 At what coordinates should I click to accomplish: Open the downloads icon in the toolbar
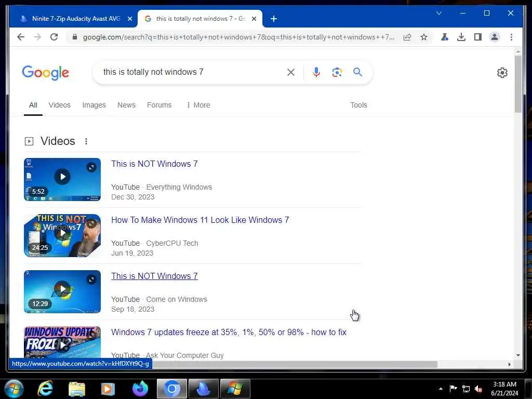tap(461, 37)
